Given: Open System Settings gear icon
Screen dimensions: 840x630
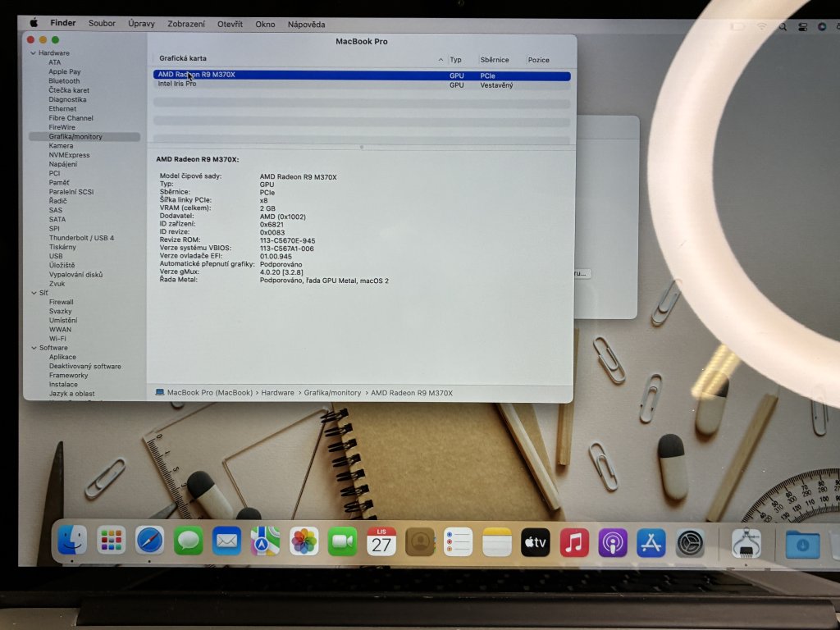Looking at the screenshot, I should 690,542.
